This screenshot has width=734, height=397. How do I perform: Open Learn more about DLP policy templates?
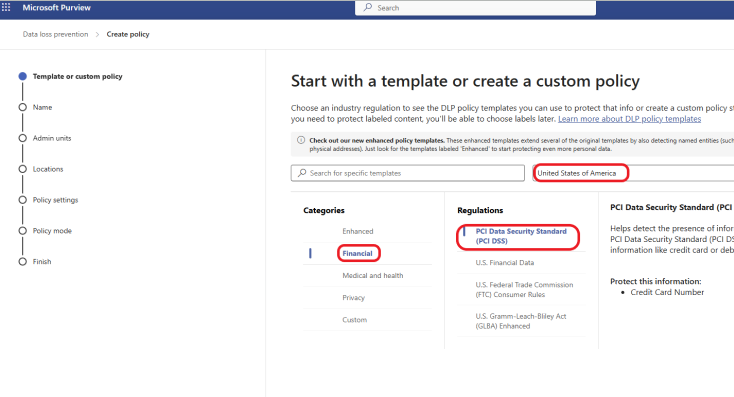pos(630,119)
